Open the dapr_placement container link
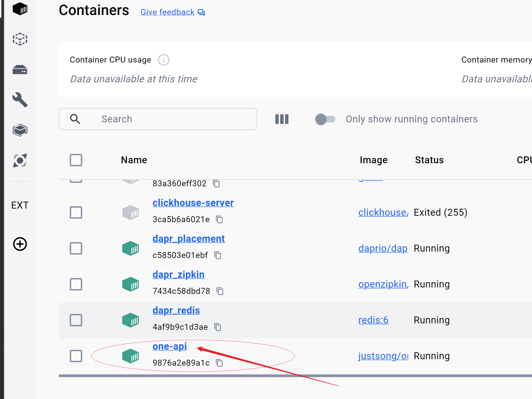The height and width of the screenshot is (399, 532). [x=189, y=238]
